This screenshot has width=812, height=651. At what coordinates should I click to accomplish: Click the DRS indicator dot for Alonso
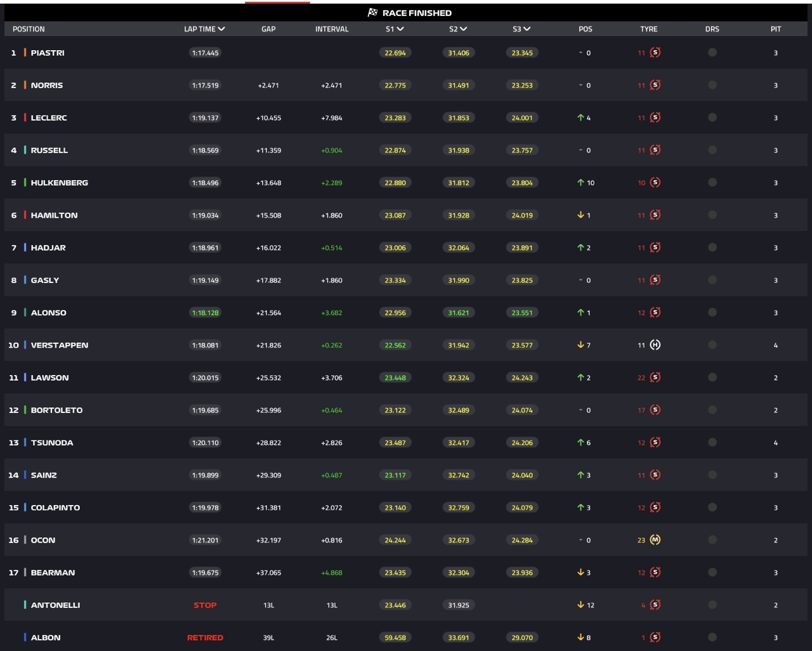click(712, 312)
